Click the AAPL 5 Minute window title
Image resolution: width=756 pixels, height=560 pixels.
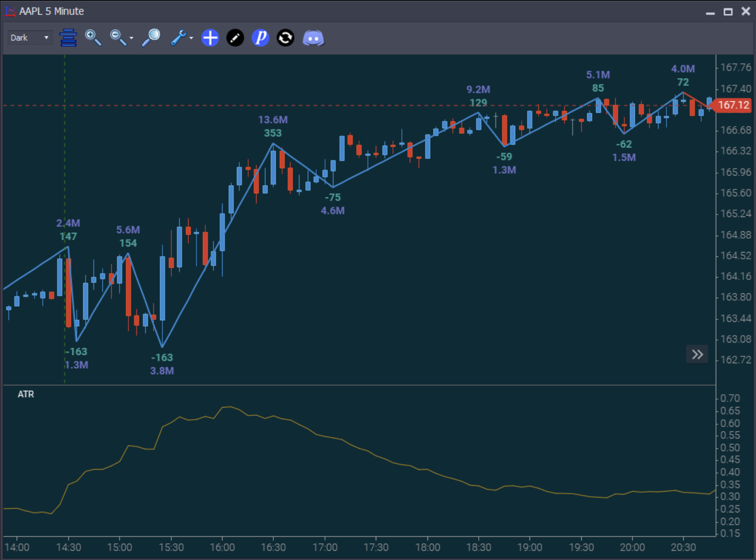pos(52,11)
